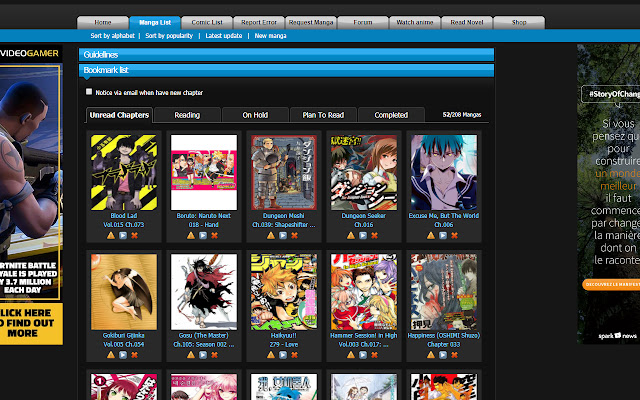Screen dimensions: 640x400
Task: Switch to the Reading bookmark tab
Action: [187, 115]
